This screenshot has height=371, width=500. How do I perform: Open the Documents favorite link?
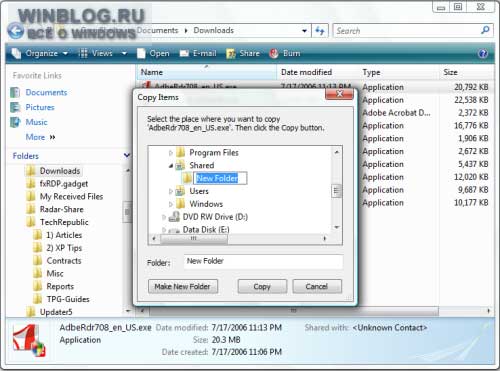pos(46,92)
